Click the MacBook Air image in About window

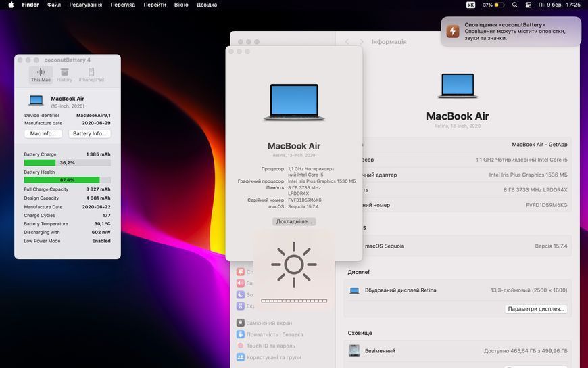[294, 102]
